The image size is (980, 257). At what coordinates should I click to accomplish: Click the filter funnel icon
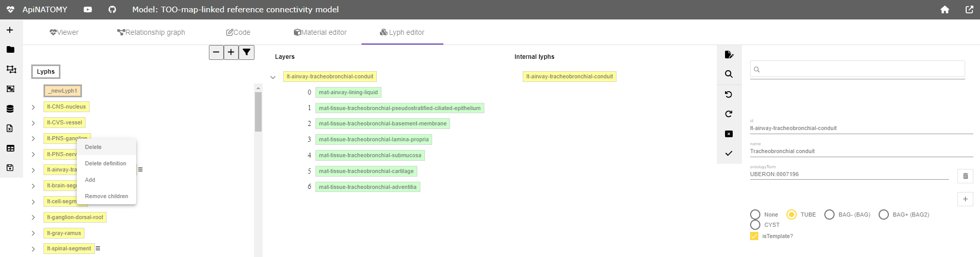pyautogui.click(x=246, y=52)
